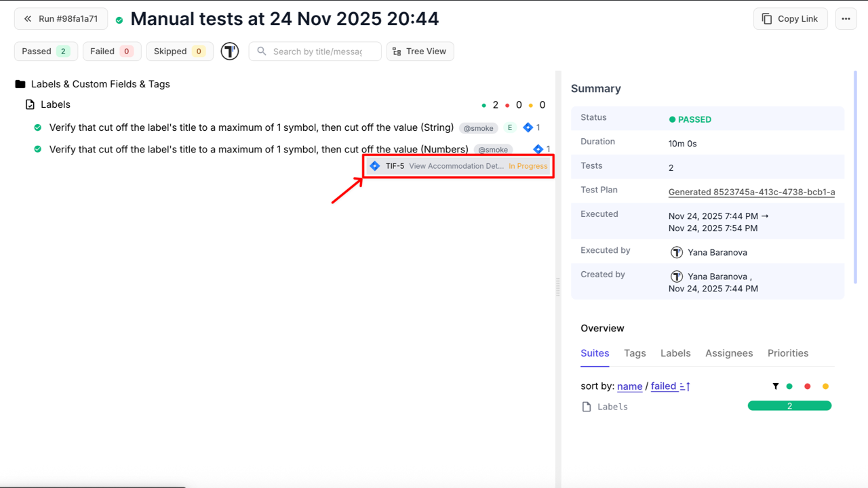Viewport: 868px width, 488px height.
Task: Click the circular T user avatar filter icon
Action: click(x=230, y=52)
